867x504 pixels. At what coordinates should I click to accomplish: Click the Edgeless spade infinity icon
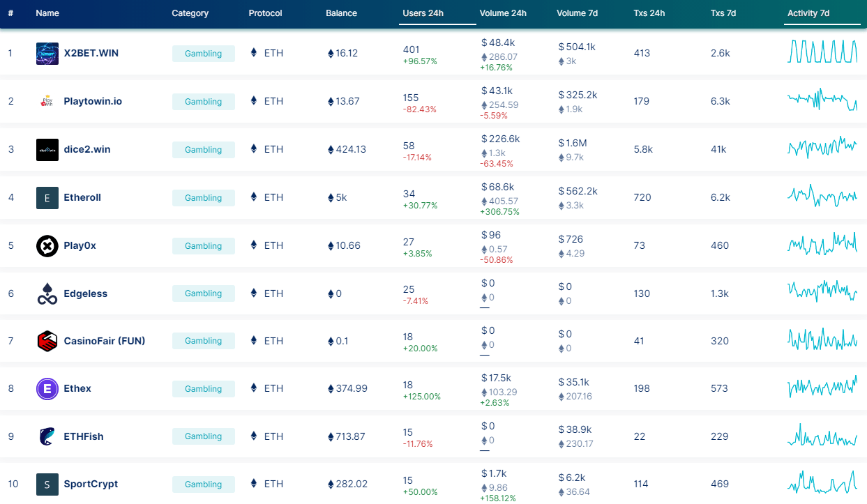click(x=47, y=294)
